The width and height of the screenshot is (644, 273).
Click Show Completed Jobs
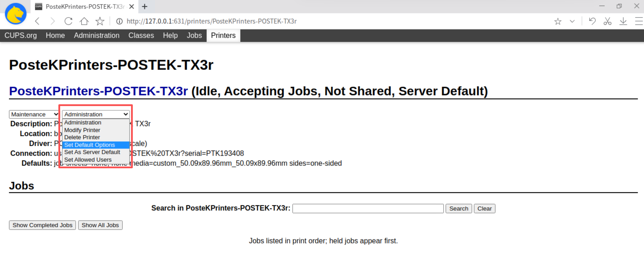42,225
